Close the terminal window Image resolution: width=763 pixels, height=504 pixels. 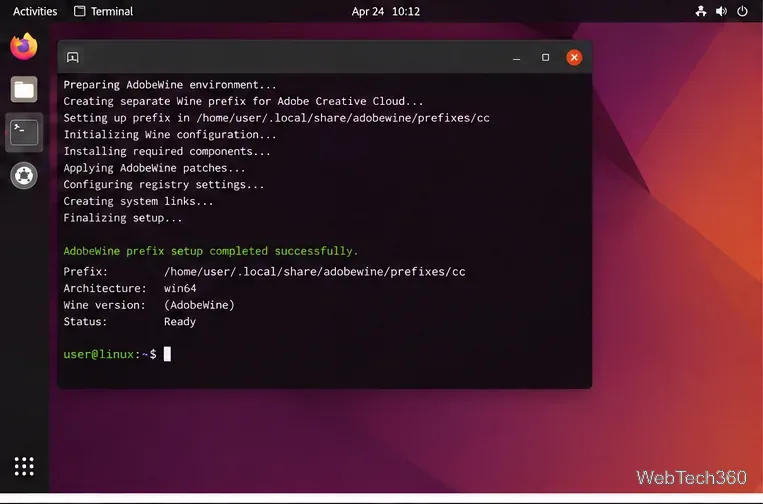[x=574, y=57]
